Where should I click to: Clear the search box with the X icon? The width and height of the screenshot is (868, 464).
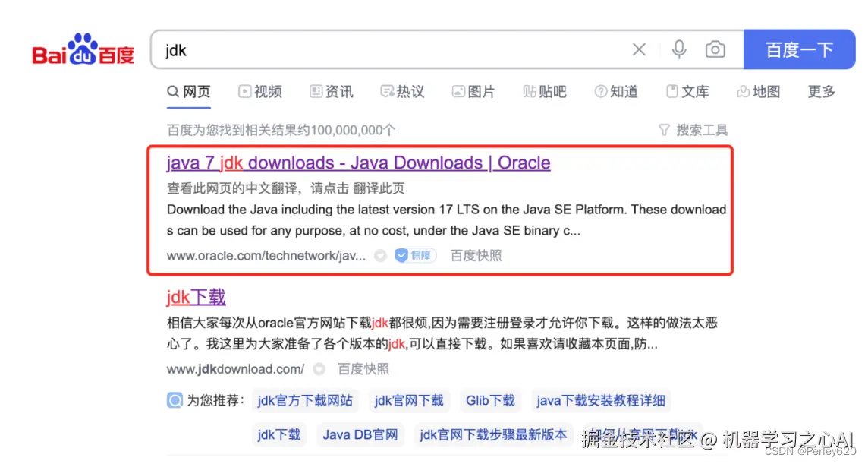(639, 49)
